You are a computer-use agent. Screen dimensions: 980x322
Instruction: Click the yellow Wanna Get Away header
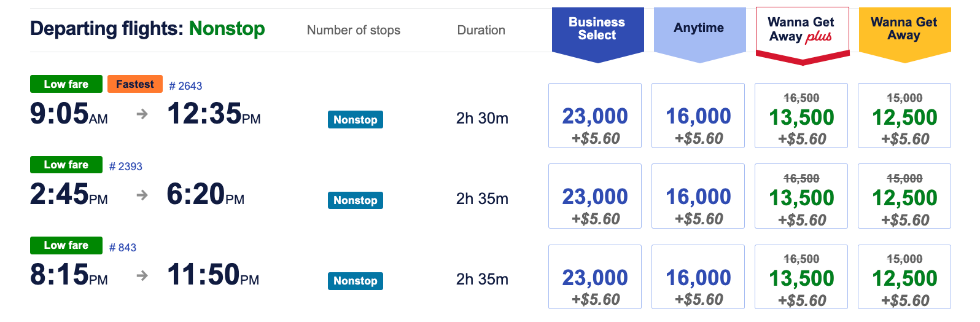(904, 29)
